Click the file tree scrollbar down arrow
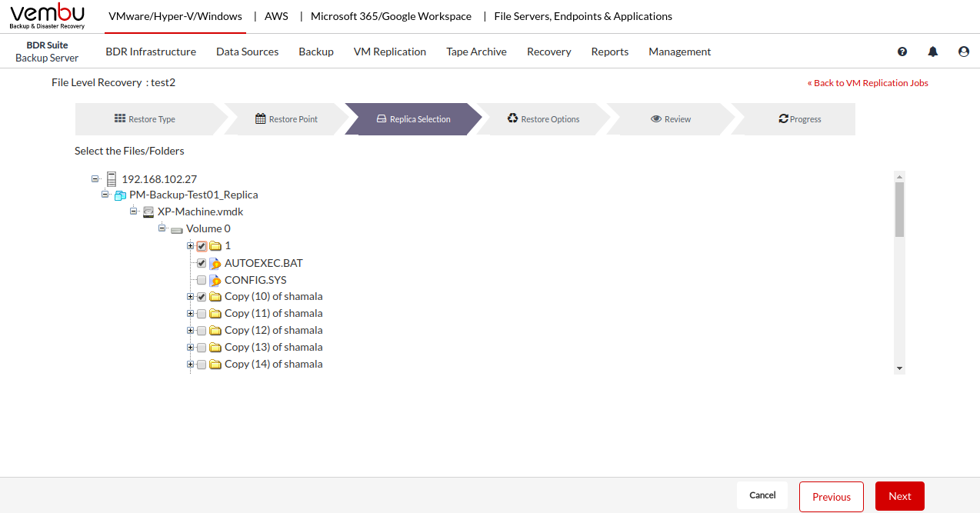Viewport: 980px width, 513px height. (899, 368)
